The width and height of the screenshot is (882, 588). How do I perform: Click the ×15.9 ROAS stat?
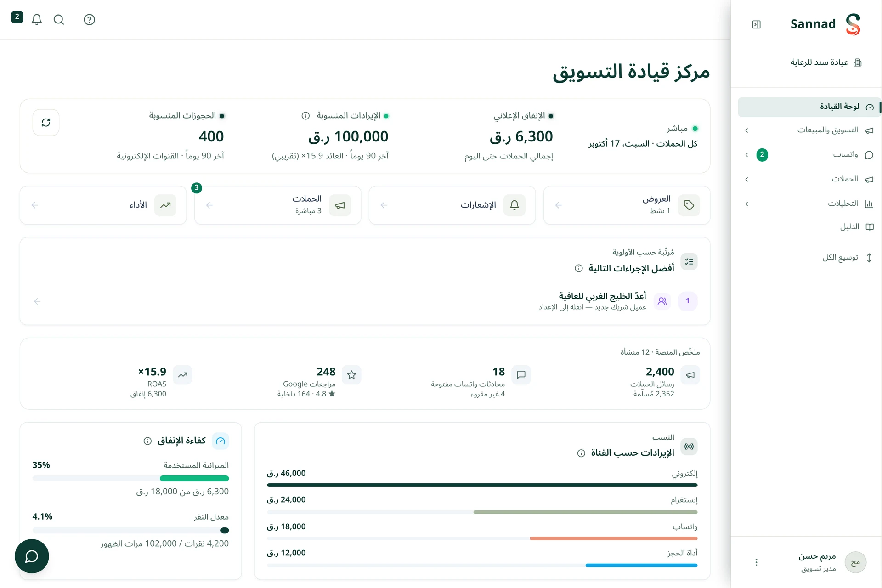click(161, 382)
